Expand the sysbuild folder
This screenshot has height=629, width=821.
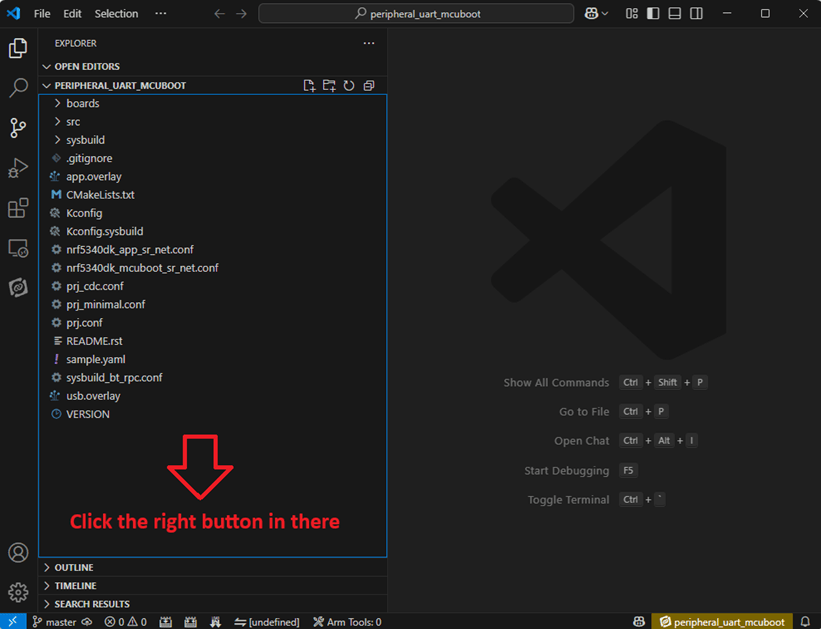point(85,140)
